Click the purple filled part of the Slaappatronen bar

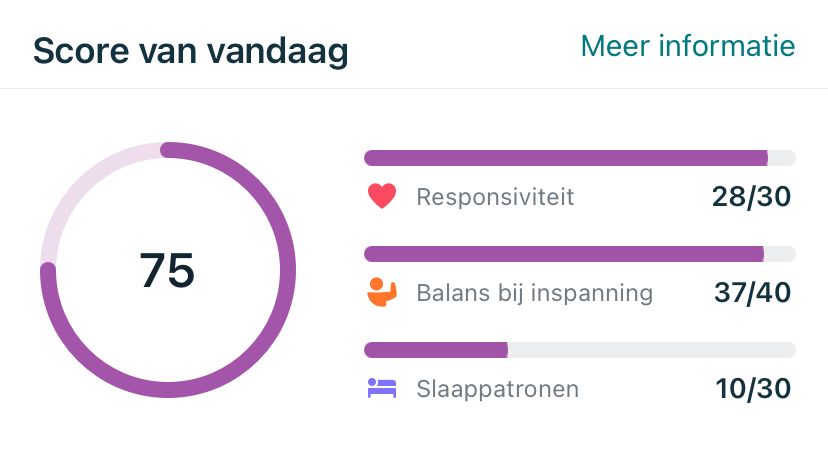click(436, 350)
